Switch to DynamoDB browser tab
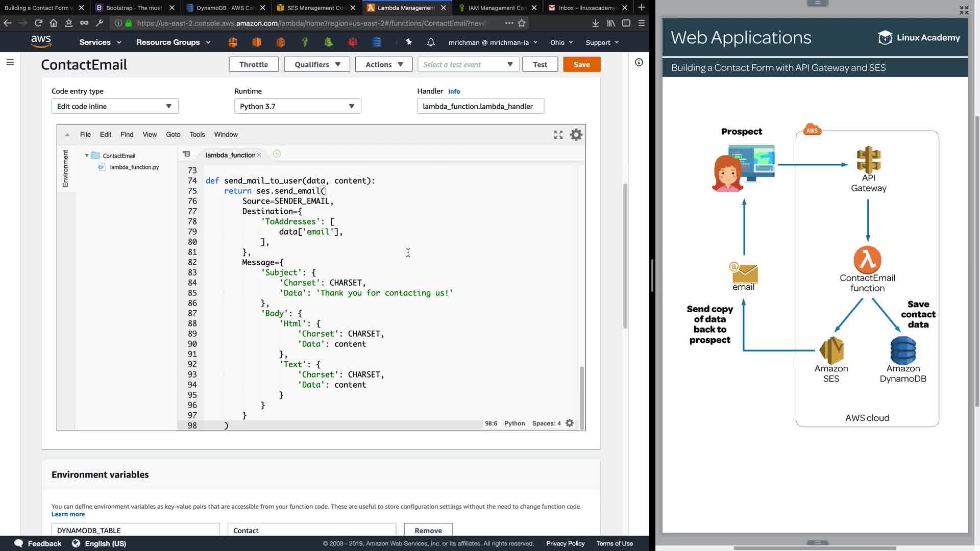 point(225,8)
